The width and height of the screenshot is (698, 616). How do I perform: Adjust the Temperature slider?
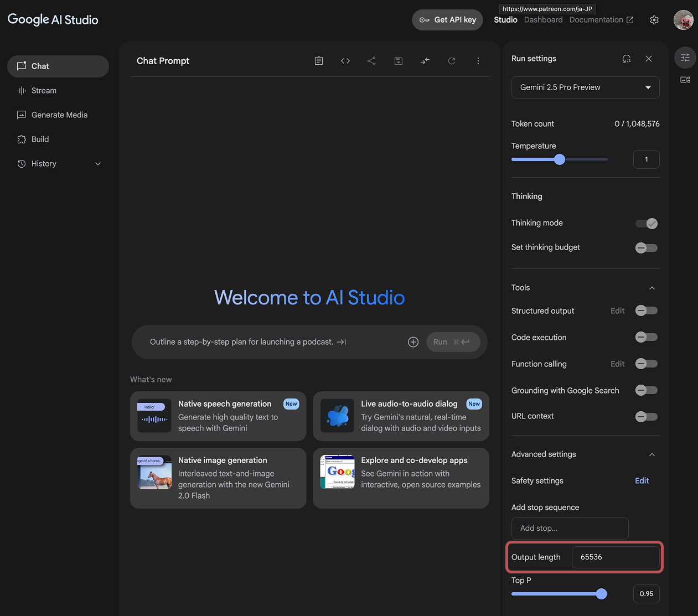pos(560,159)
